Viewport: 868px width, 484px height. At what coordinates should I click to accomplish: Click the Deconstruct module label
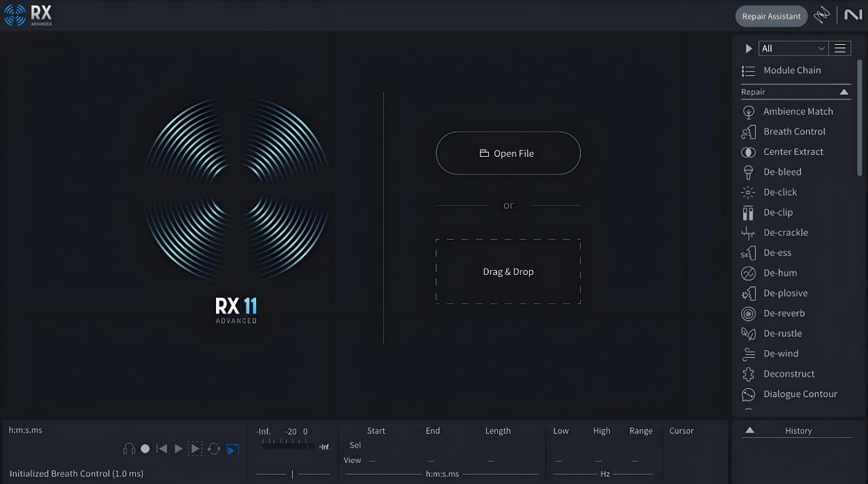pos(789,374)
